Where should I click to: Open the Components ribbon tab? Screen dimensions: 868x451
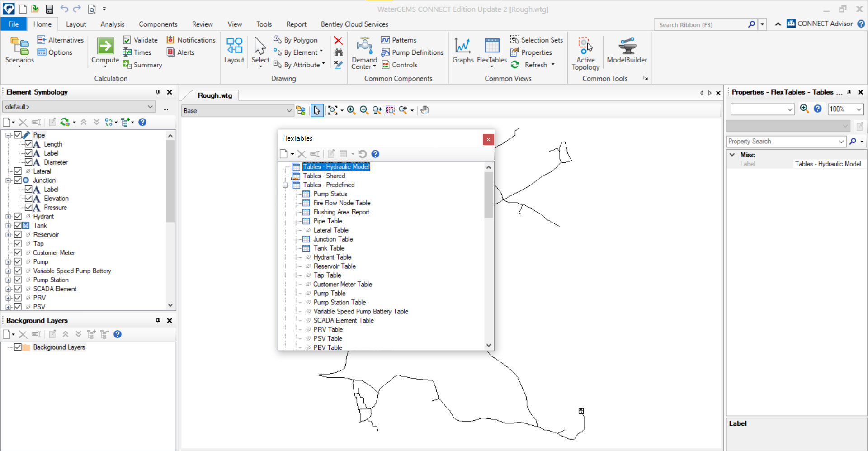[158, 24]
